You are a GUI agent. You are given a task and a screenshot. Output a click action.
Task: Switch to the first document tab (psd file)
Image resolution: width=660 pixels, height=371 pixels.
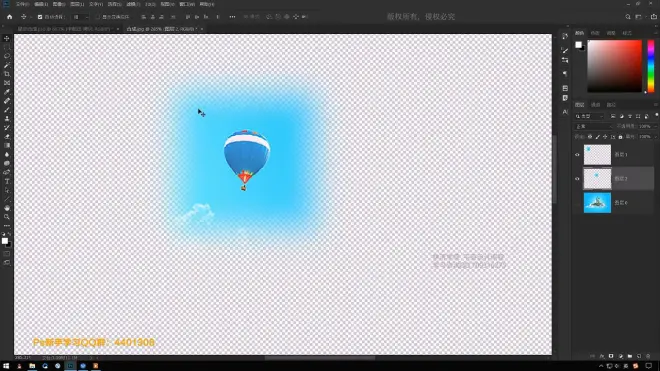coord(64,29)
